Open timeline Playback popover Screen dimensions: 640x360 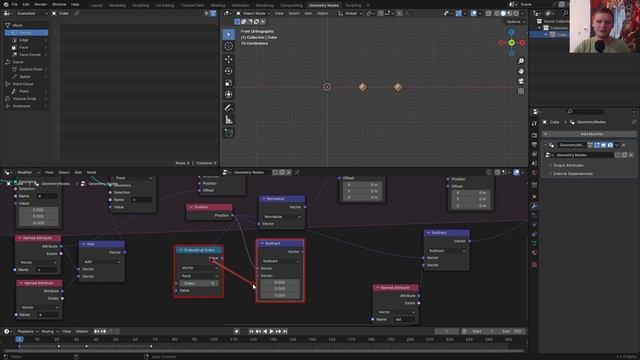pyautogui.click(x=27, y=331)
